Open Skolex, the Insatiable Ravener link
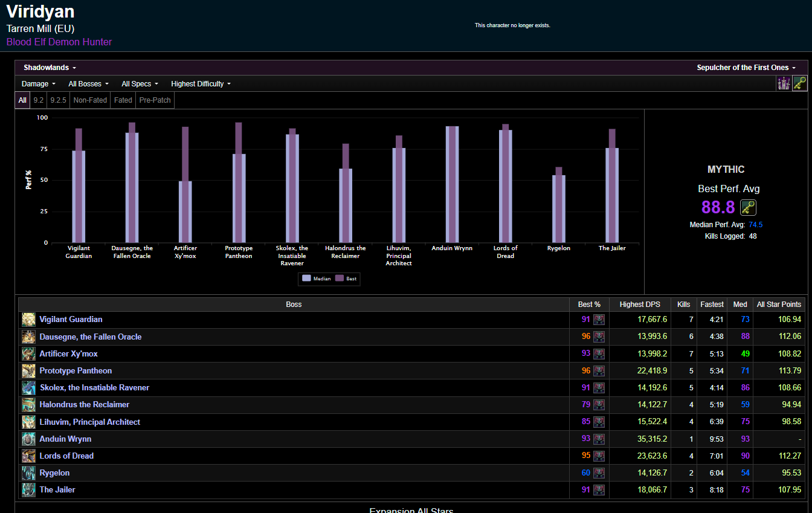The width and height of the screenshot is (812, 513). pyautogui.click(x=94, y=387)
